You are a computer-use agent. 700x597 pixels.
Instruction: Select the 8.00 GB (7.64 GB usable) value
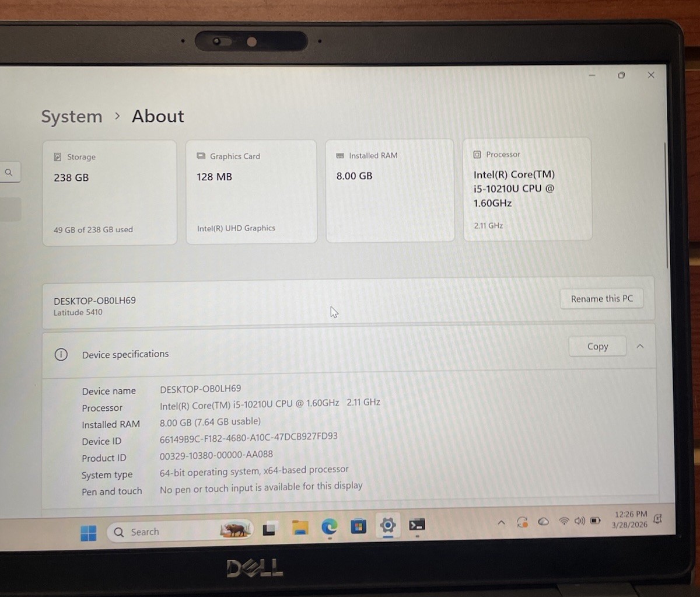(x=210, y=422)
